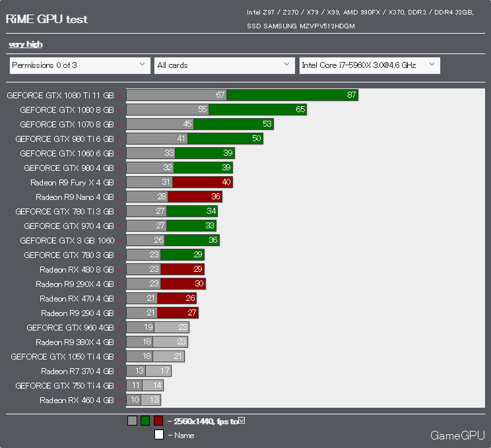This screenshot has width=491, height=448.
Task: Click the white Name legend swatch
Action: point(159,435)
